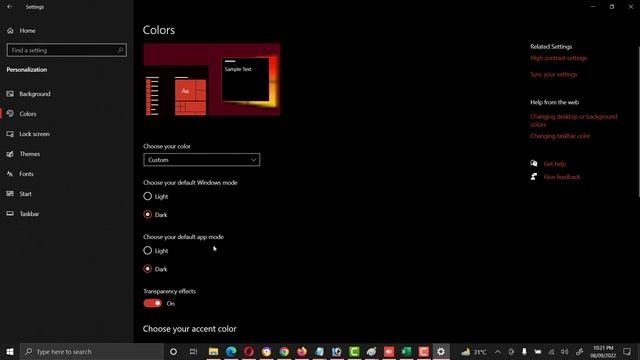Click Get help link

pyautogui.click(x=555, y=164)
